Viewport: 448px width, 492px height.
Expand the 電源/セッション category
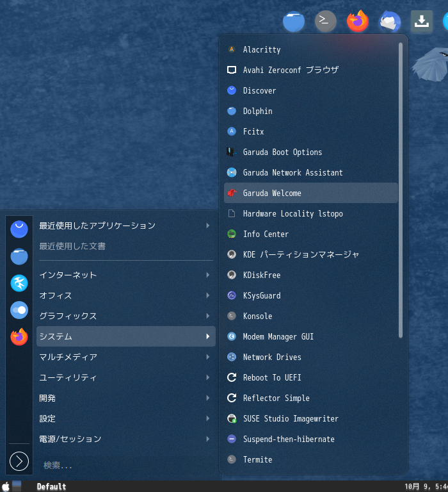pos(125,439)
